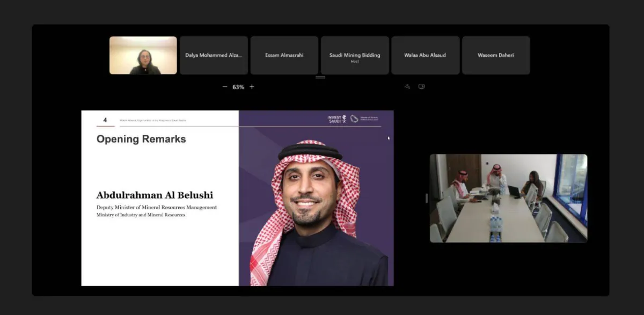644x315 pixels.
Task: Click the conference room video feed
Action: point(508,198)
